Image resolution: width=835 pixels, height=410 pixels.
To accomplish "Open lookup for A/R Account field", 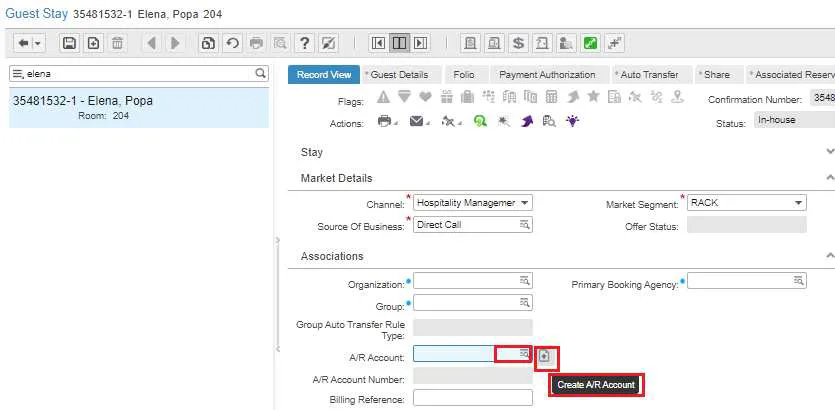I will click(x=525, y=354).
